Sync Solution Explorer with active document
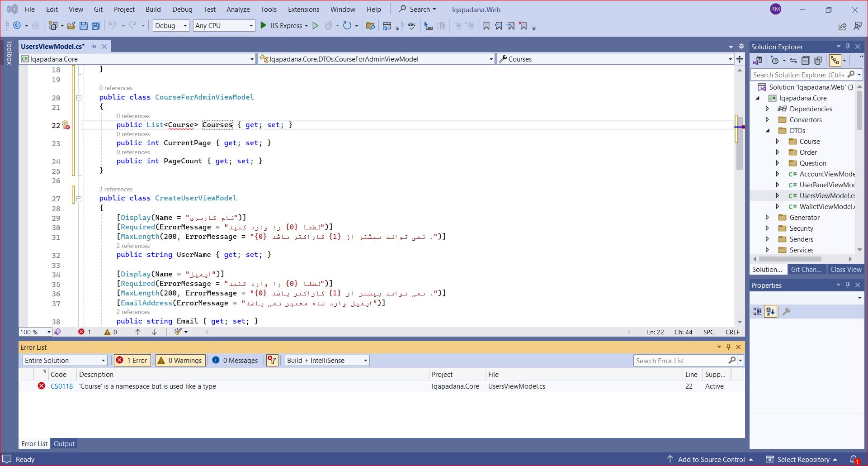868x466 pixels. point(793,60)
